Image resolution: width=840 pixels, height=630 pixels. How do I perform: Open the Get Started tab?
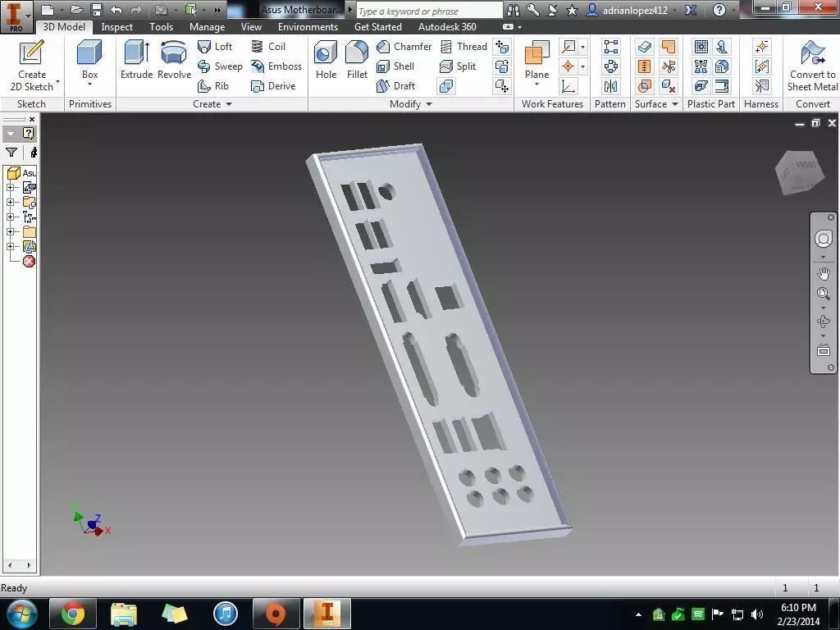(377, 27)
